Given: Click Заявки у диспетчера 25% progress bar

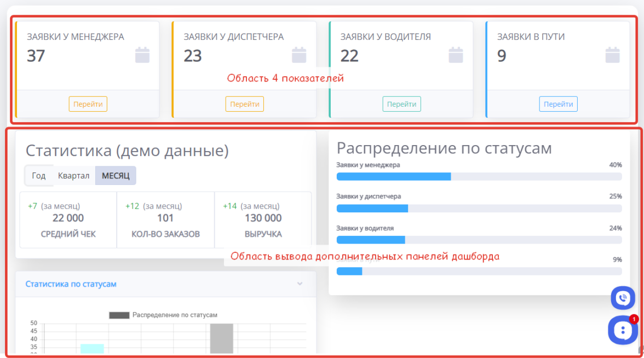Looking at the screenshot, I should click(x=479, y=209).
